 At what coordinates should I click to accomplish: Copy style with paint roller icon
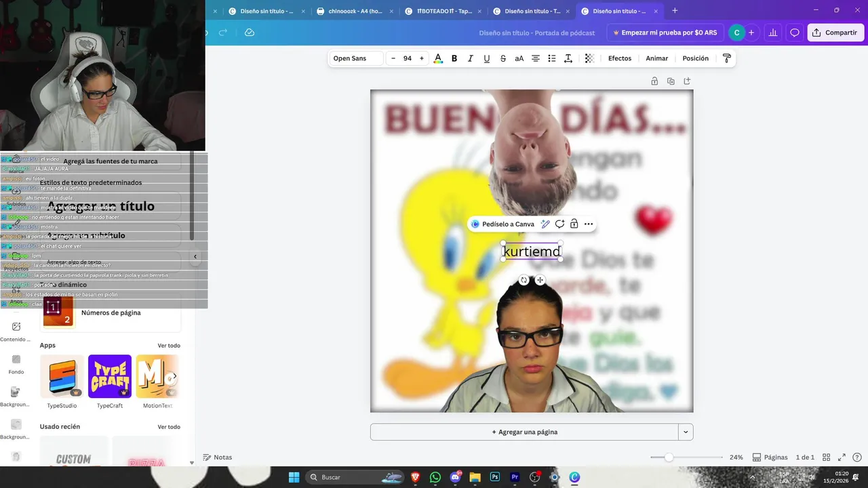[727, 58]
